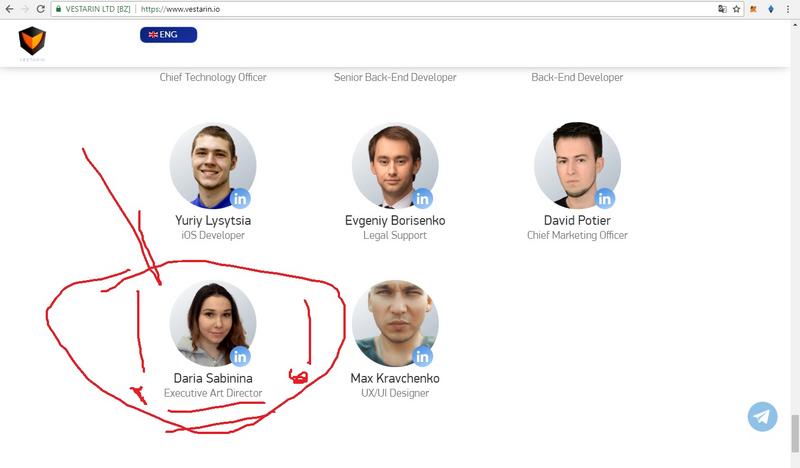Click the Legal Support title text
Screen dimensions: 800x468
[395, 235]
